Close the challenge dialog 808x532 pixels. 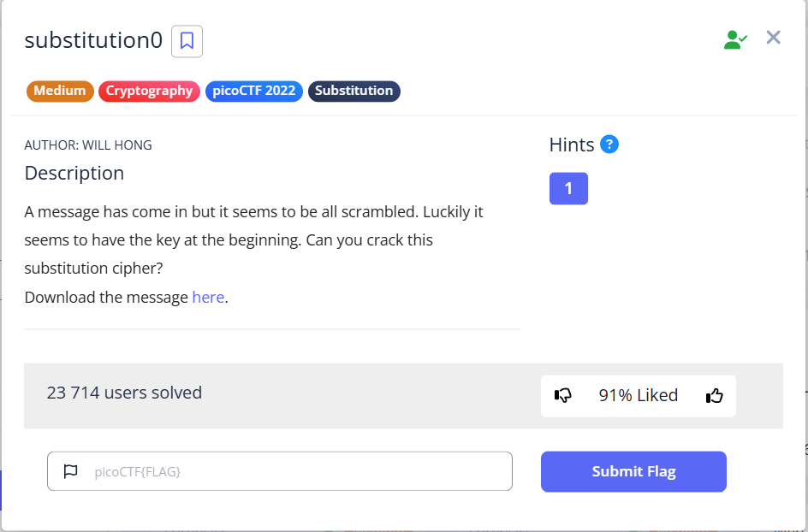tap(773, 38)
